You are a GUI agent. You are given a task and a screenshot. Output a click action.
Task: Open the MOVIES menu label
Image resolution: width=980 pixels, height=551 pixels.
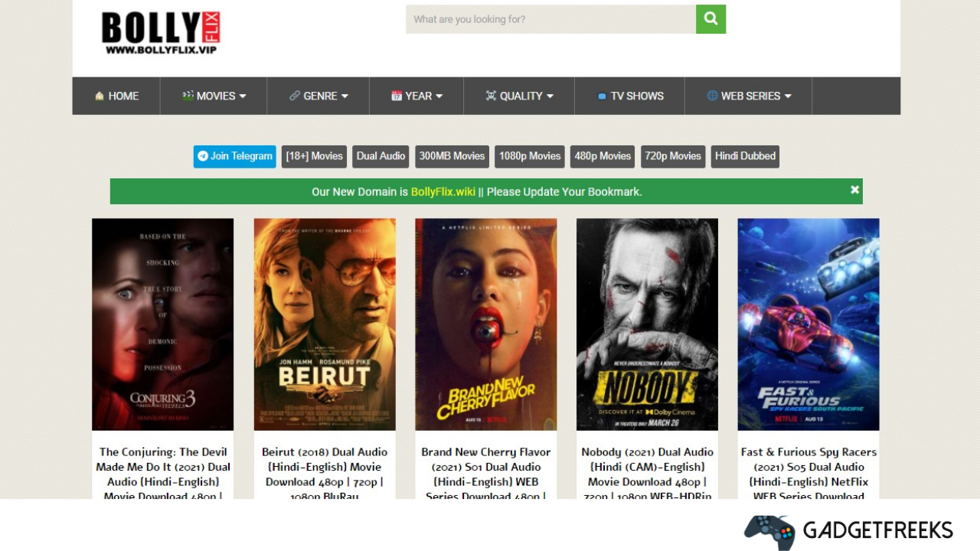216,96
